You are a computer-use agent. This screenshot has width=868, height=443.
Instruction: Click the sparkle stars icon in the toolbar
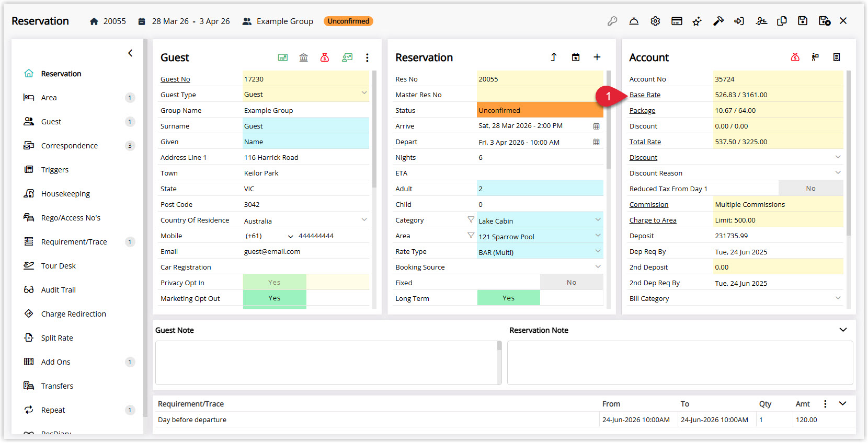697,21
